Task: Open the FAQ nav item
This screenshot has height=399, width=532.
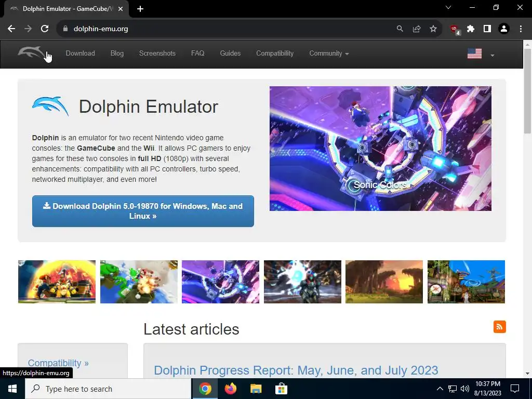Action: click(x=197, y=54)
